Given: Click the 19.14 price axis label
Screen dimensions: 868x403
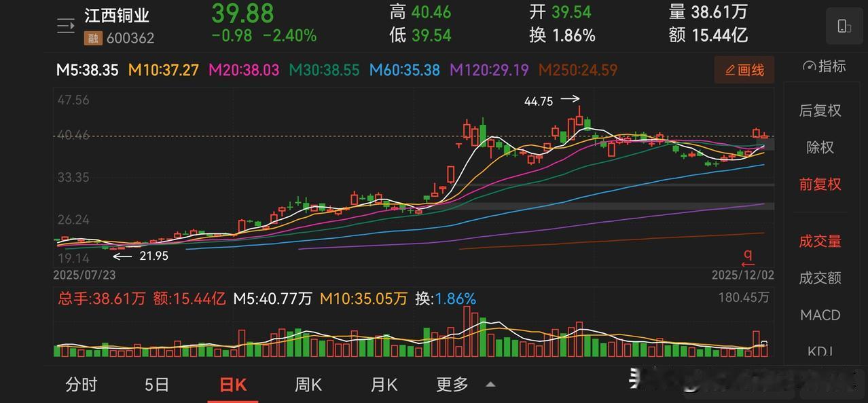Looking at the screenshot, I should point(73,258).
